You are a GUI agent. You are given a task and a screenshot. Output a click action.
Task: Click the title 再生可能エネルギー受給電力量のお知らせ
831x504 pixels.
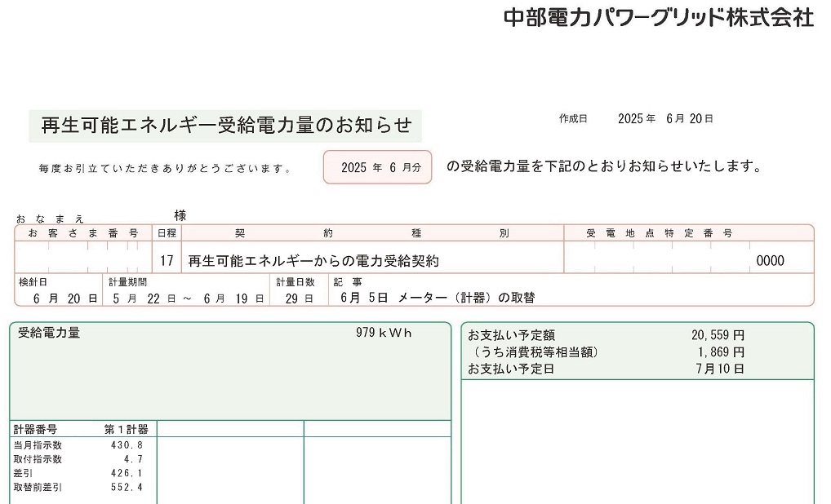226,126
